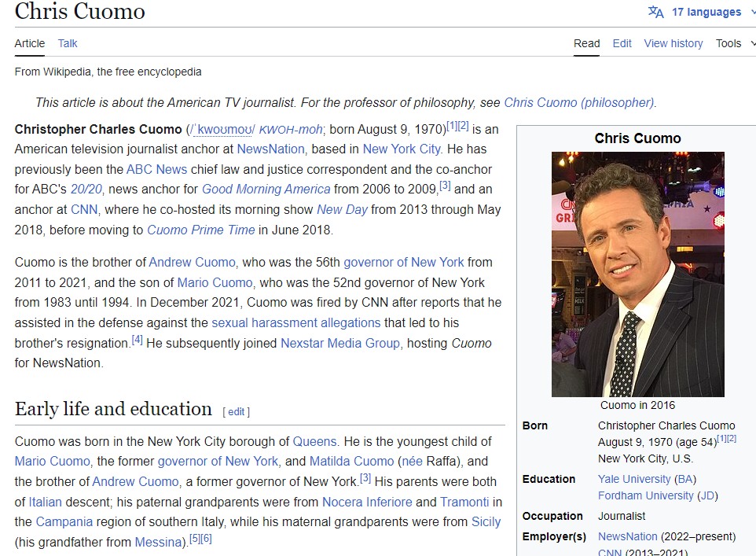Click Mario Cuomo link in second paragraph
This screenshot has width=756, height=556.
(x=215, y=282)
